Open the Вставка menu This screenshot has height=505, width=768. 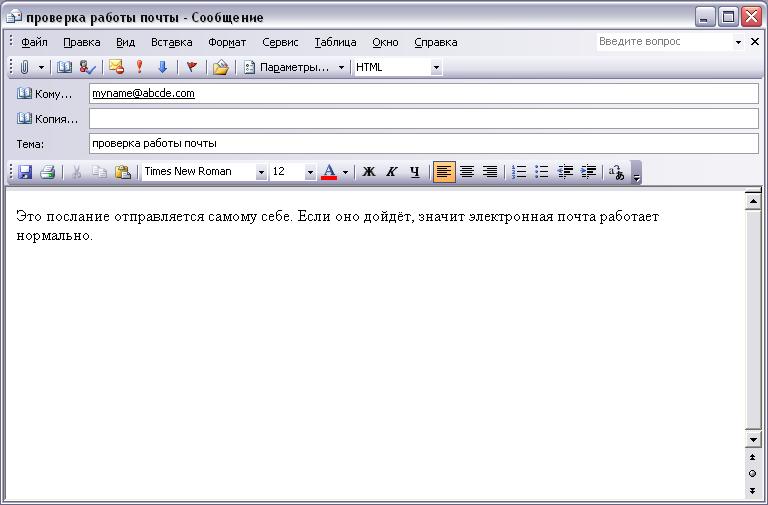pos(171,42)
